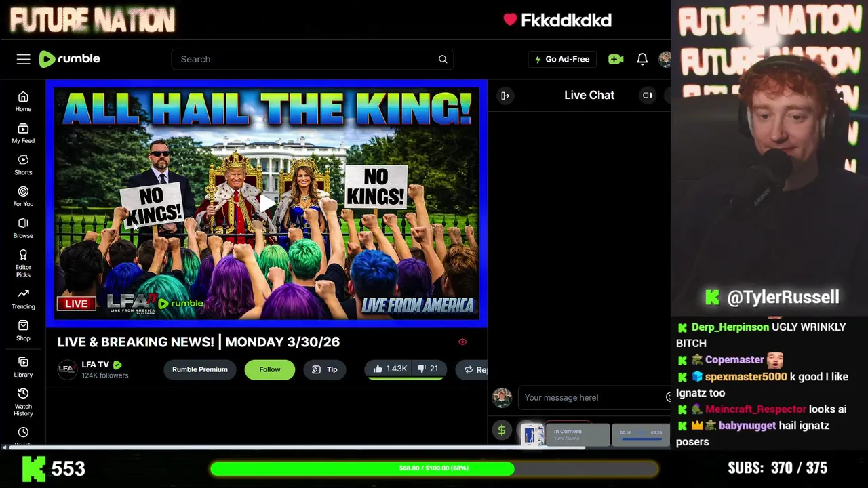Go to Home in sidebar
The width and height of the screenshot is (868, 488).
[23, 102]
